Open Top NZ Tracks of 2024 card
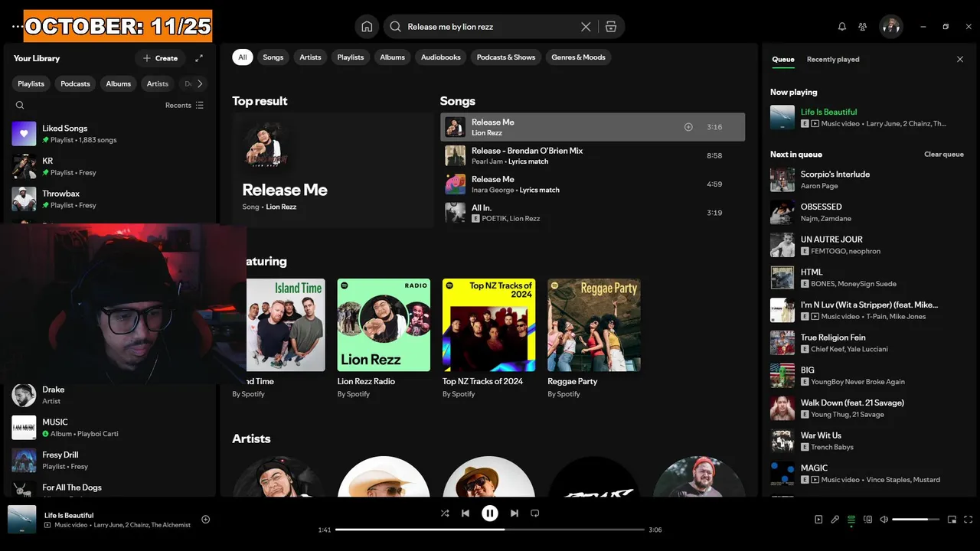The image size is (980, 551). click(x=488, y=338)
